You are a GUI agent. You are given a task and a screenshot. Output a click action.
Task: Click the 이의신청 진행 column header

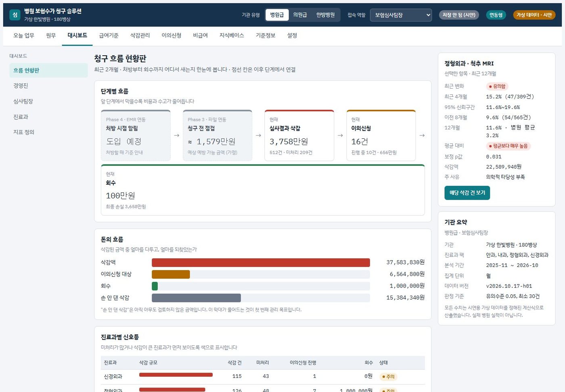coord(303,363)
